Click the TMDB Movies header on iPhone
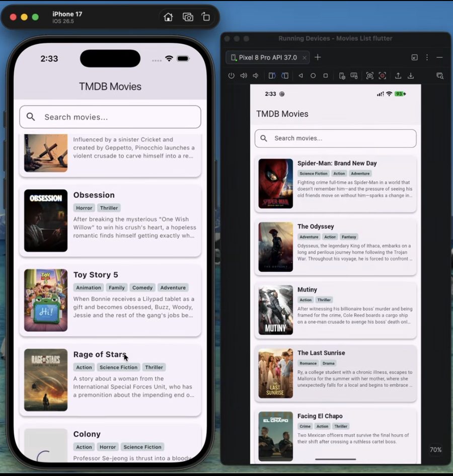This screenshot has width=453, height=476. tap(110, 87)
